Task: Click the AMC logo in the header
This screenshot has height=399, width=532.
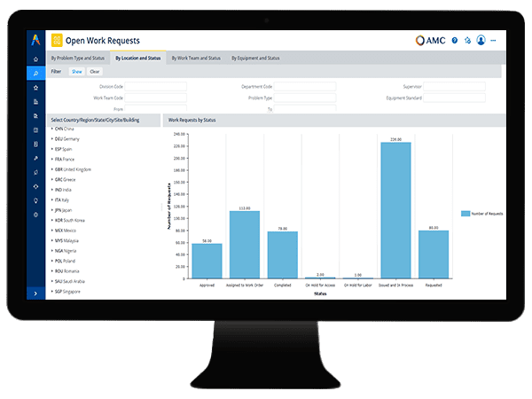Action: (431, 41)
